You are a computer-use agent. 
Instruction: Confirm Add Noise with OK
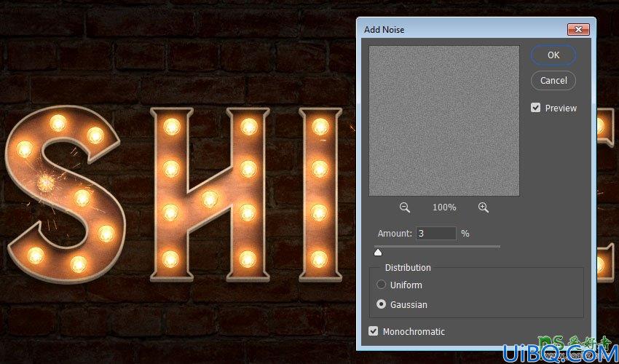pos(553,55)
